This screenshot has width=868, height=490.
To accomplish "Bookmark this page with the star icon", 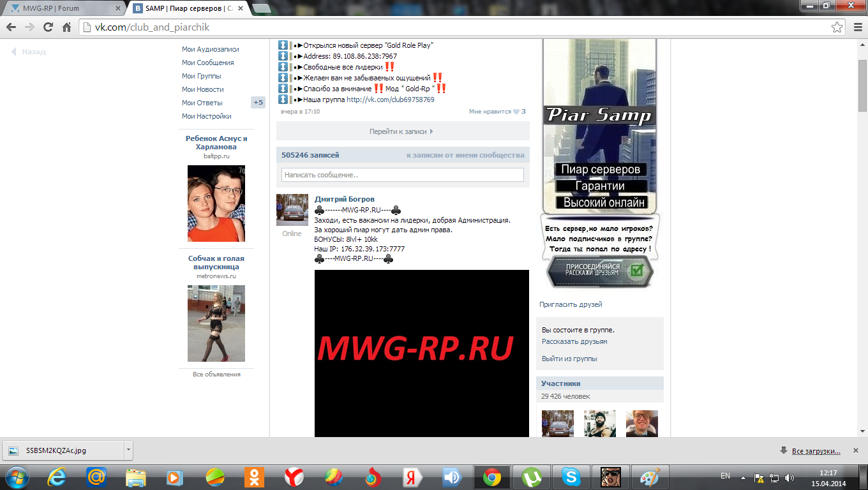I will pyautogui.click(x=837, y=27).
